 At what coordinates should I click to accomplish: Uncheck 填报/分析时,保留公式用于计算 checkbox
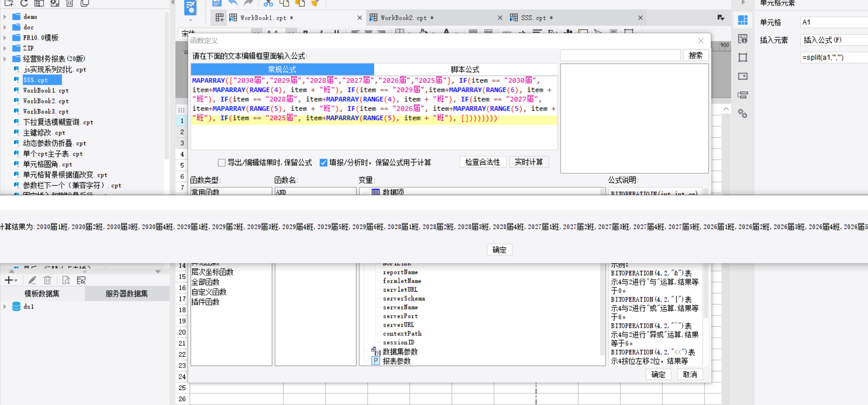(x=323, y=162)
